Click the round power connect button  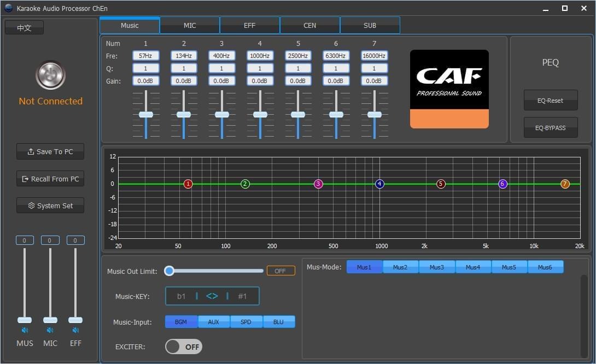[x=50, y=75]
